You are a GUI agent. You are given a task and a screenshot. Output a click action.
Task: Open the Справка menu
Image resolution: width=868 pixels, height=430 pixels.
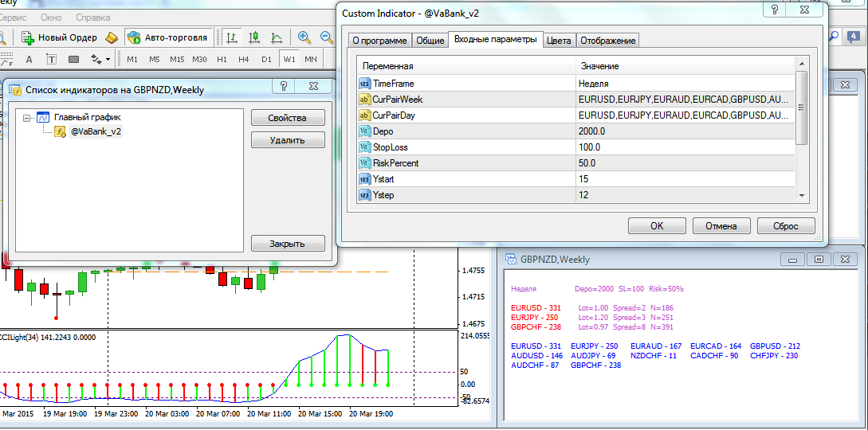pos(93,18)
